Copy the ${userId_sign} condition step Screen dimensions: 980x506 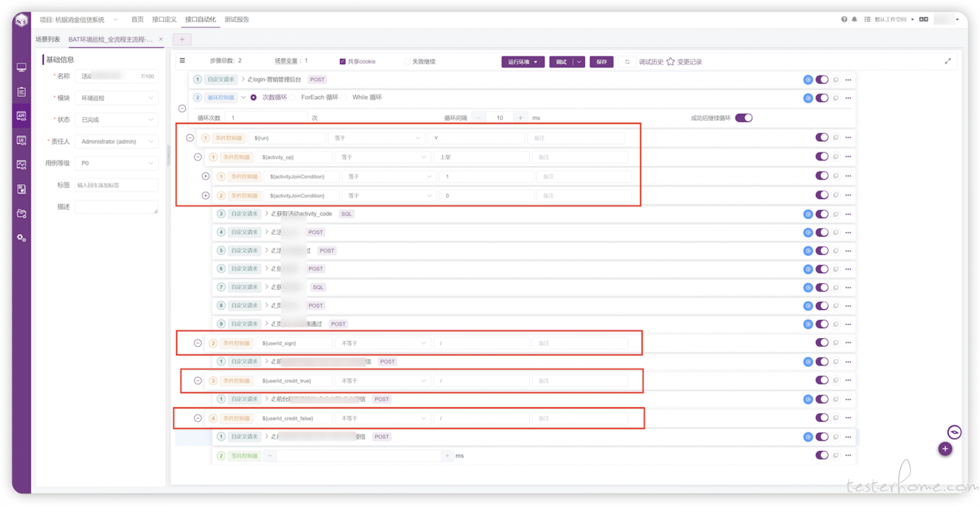[x=836, y=343]
